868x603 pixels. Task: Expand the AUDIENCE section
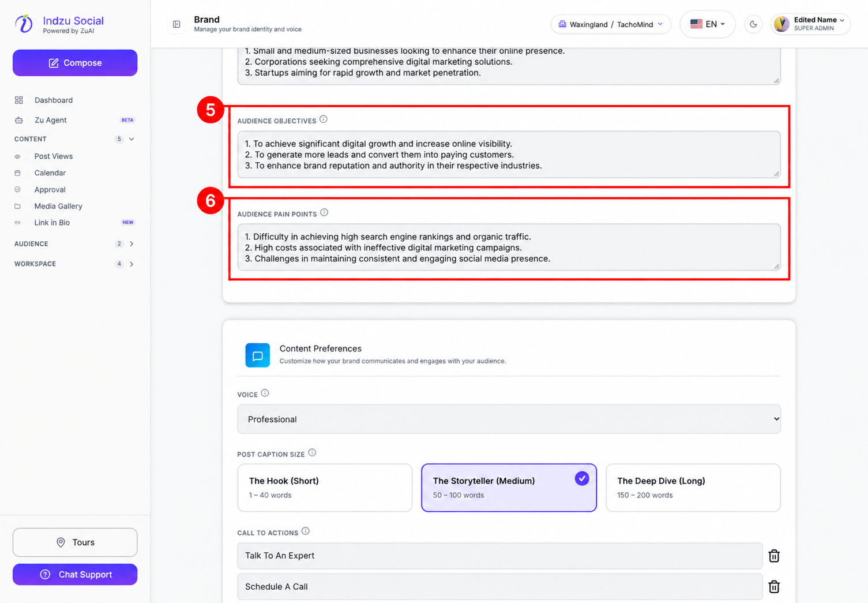[75, 244]
